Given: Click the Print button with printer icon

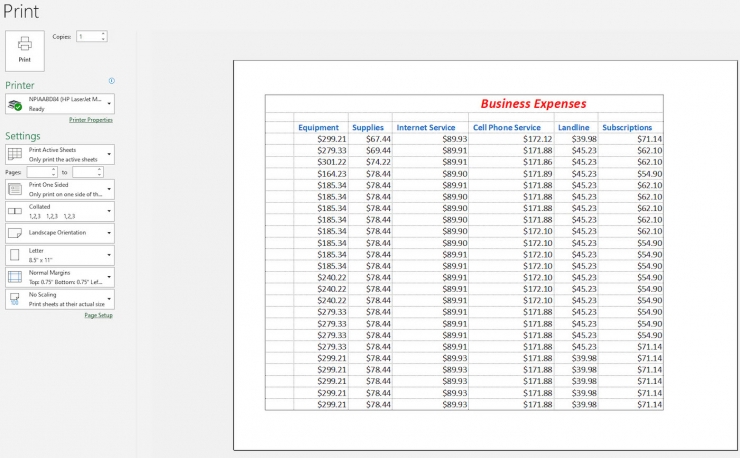Looking at the screenshot, I should [25, 49].
